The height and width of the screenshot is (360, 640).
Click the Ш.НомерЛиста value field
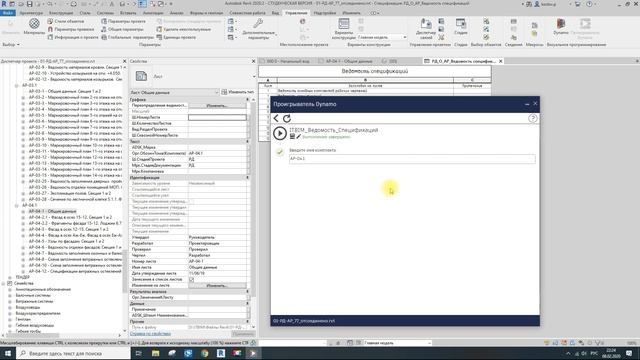pyautogui.click(x=217, y=117)
